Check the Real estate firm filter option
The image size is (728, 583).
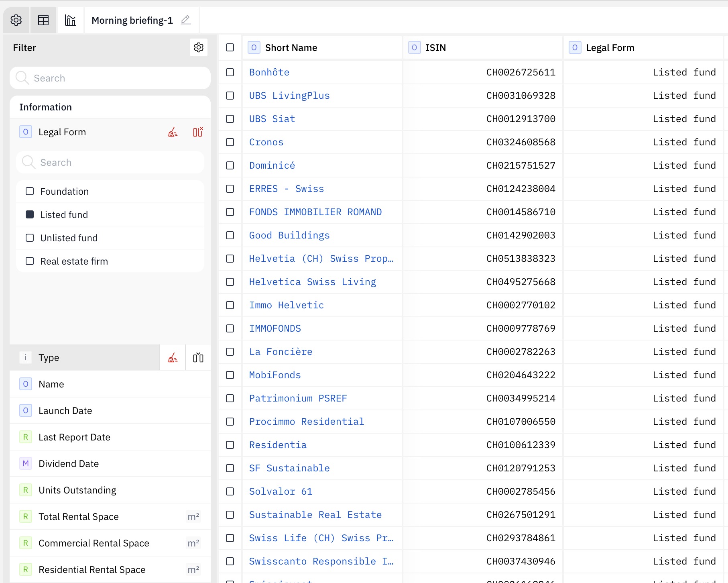click(x=30, y=261)
